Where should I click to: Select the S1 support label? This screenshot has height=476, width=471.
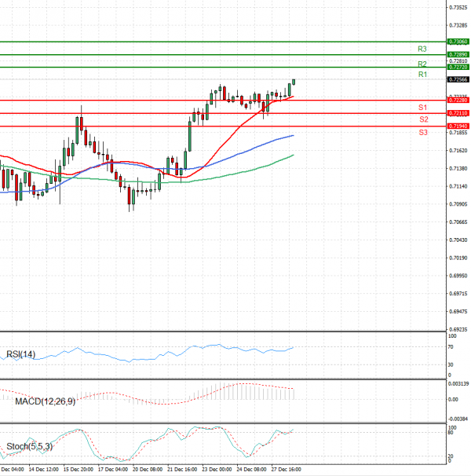coord(422,107)
